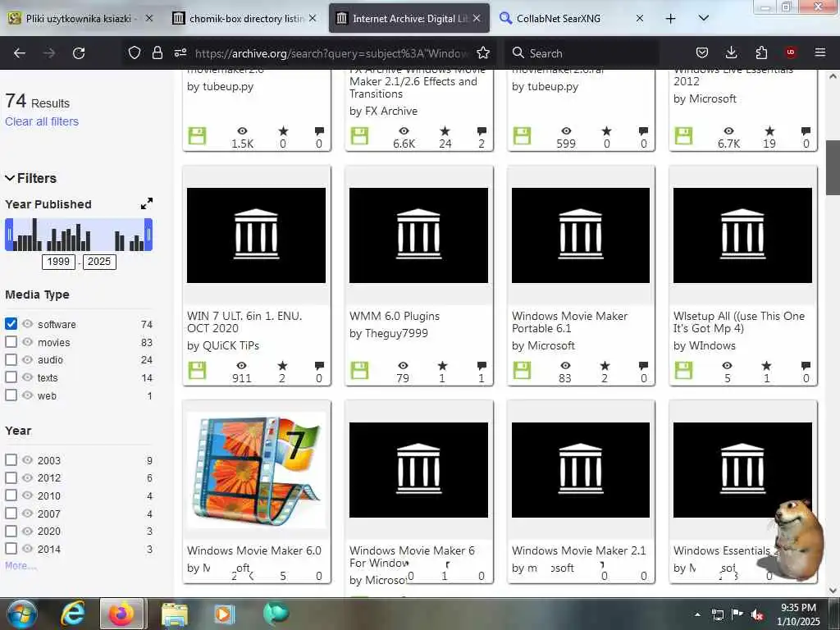The width and height of the screenshot is (840, 630).
Task: Open the extensions puzzle icon
Action: (x=761, y=52)
